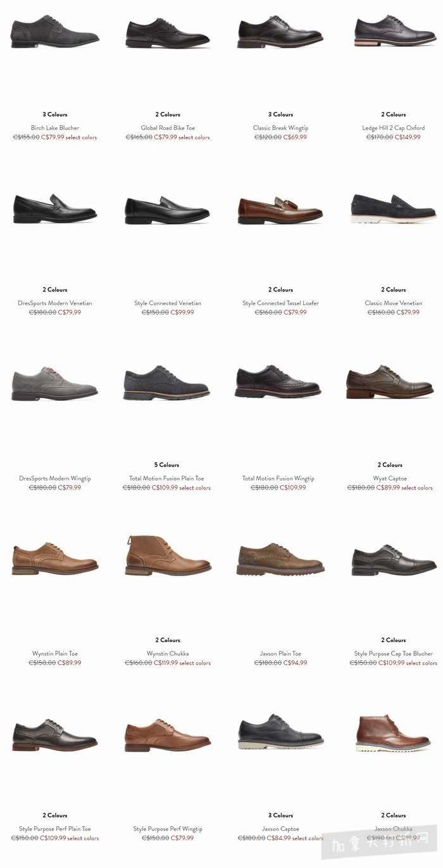Open the DresSports Modern Venetian product link
443x868 pixels.
[55, 303]
